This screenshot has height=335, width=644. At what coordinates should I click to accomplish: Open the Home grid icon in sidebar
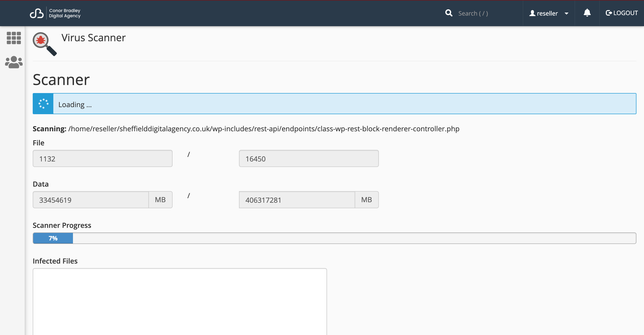[x=14, y=38]
